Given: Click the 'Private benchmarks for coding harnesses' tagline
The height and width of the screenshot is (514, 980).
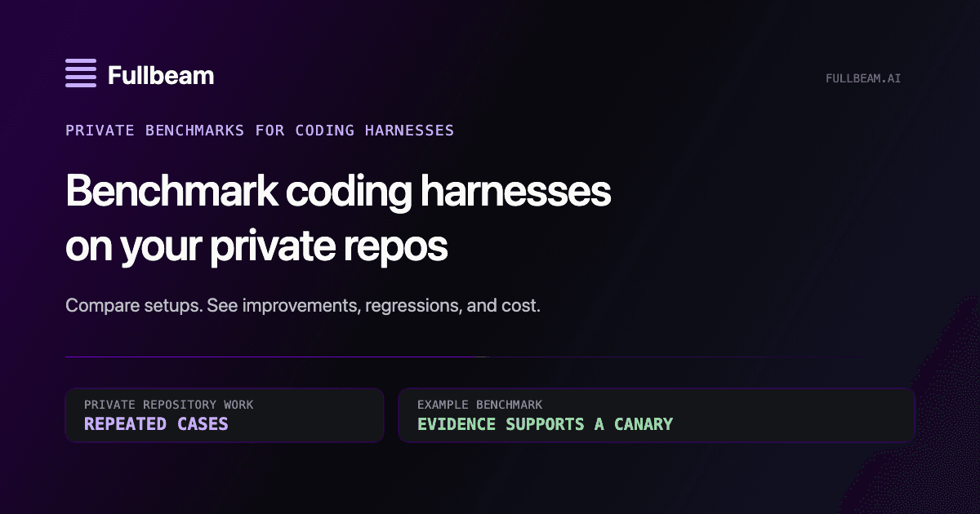Looking at the screenshot, I should tap(260, 131).
